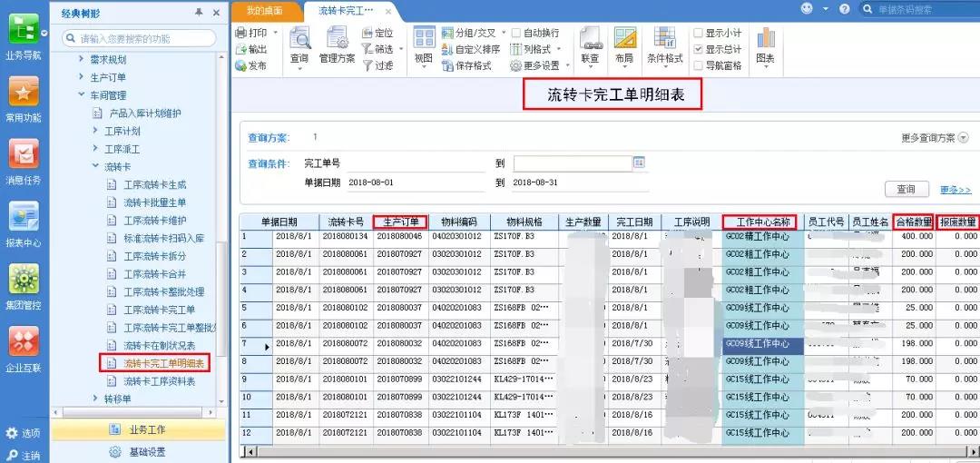Collapse the 车间管理 tree node
This screenshot has width=980, height=463.
(82, 95)
